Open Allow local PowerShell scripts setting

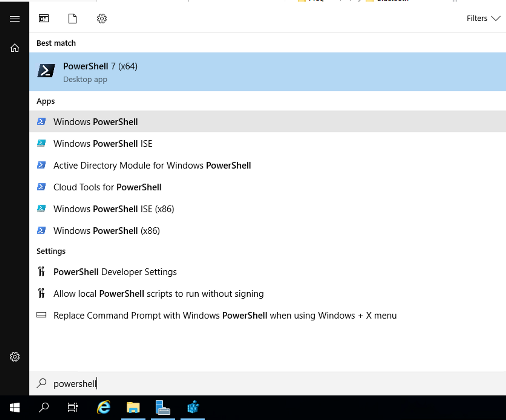158,294
